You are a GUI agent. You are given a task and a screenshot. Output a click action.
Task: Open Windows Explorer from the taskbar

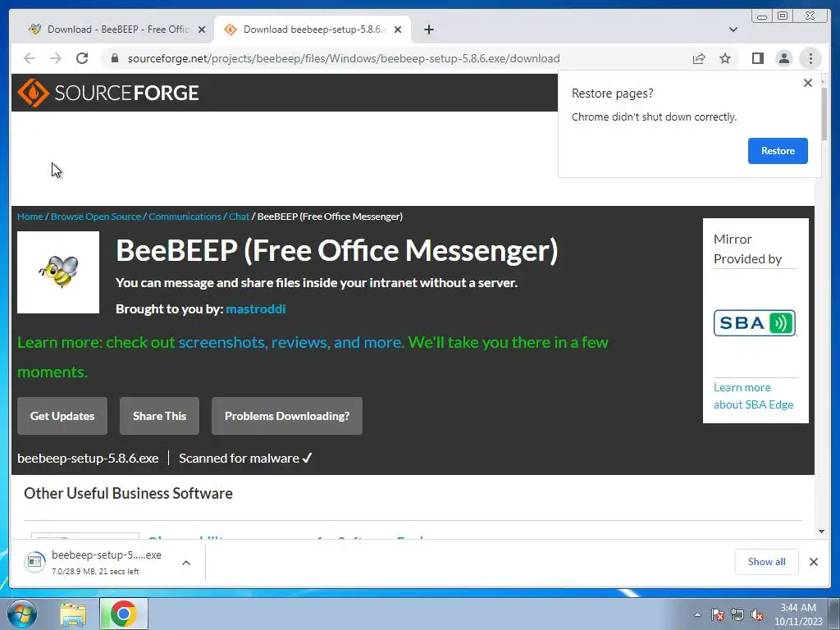[x=73, y=614]
